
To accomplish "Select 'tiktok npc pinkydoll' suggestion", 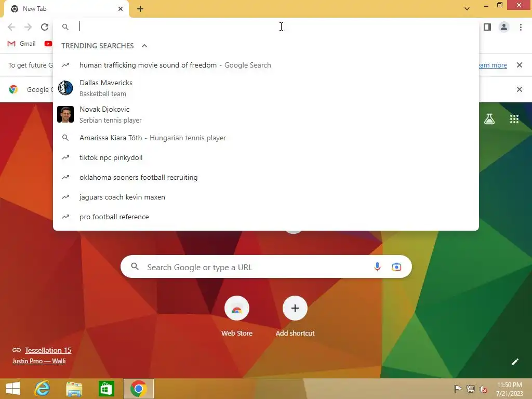I will tap(266, 157).
